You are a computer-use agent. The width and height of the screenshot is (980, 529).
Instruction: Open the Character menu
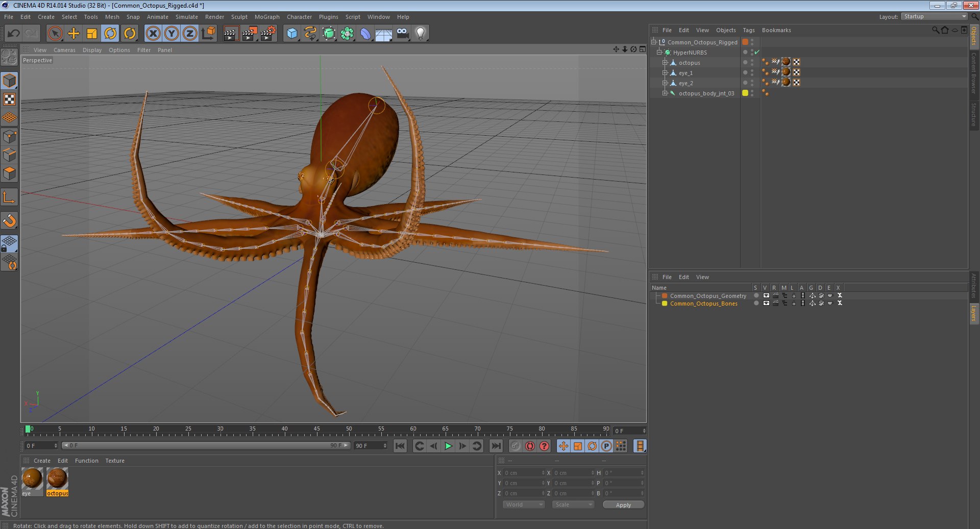click(299, 17)
